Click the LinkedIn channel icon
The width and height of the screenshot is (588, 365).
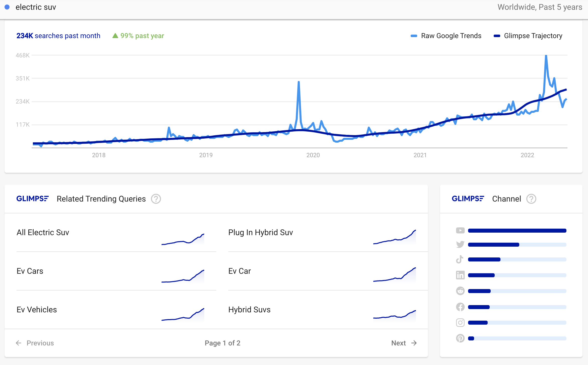460,275
